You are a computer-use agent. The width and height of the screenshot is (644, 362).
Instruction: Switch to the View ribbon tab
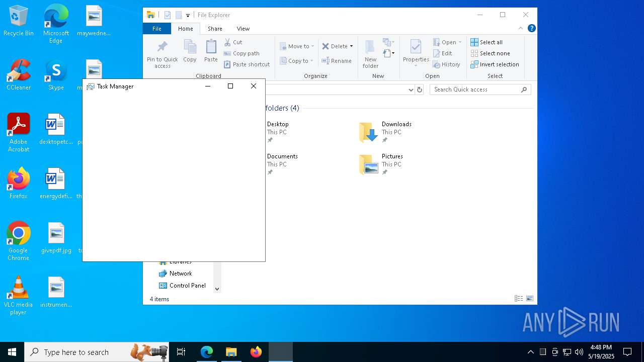coord(243,29)
